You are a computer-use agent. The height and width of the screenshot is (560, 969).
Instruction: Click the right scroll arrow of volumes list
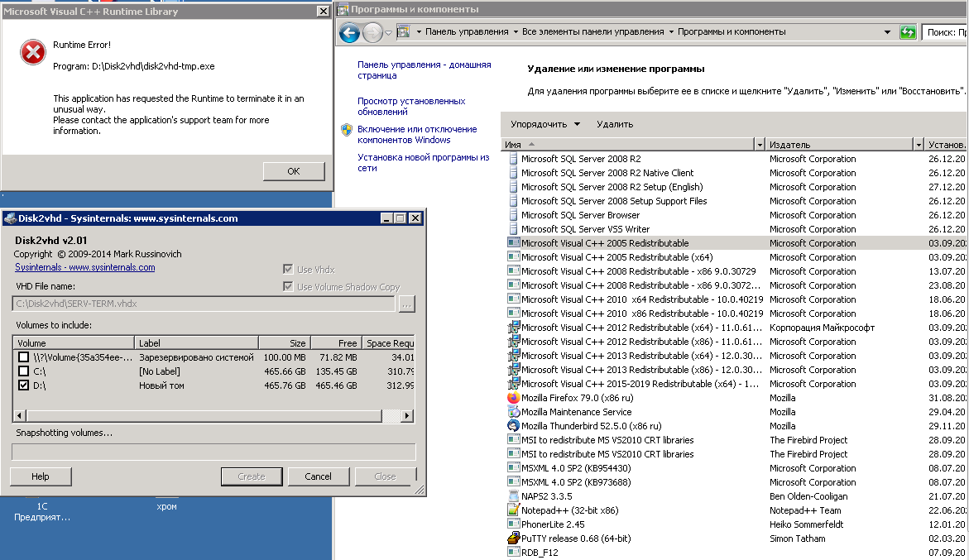tap(406, 415)
